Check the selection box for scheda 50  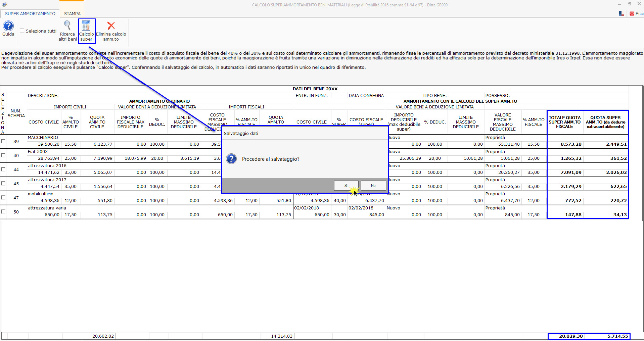[3, 212]
